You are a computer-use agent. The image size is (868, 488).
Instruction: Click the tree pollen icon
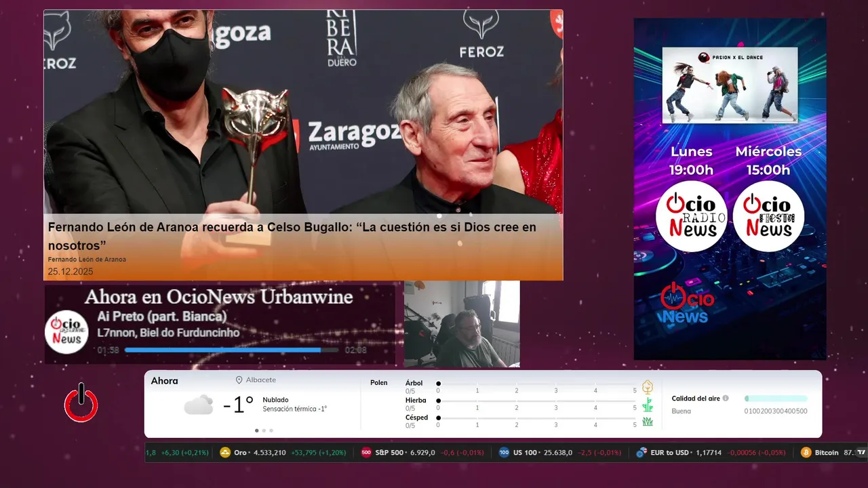[x=647, y=387]
